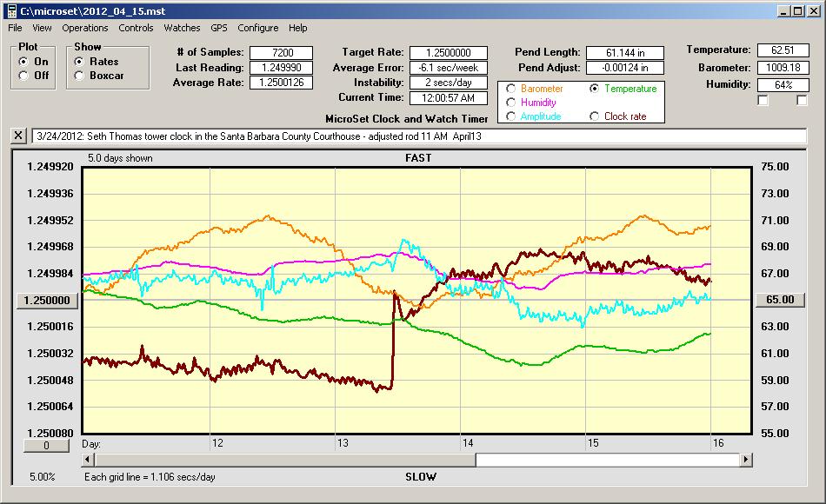Click the Day 0 button below the graph
The width and height of the screenshot is (826, 504).
pyautogui.click(x=46, y=446)
